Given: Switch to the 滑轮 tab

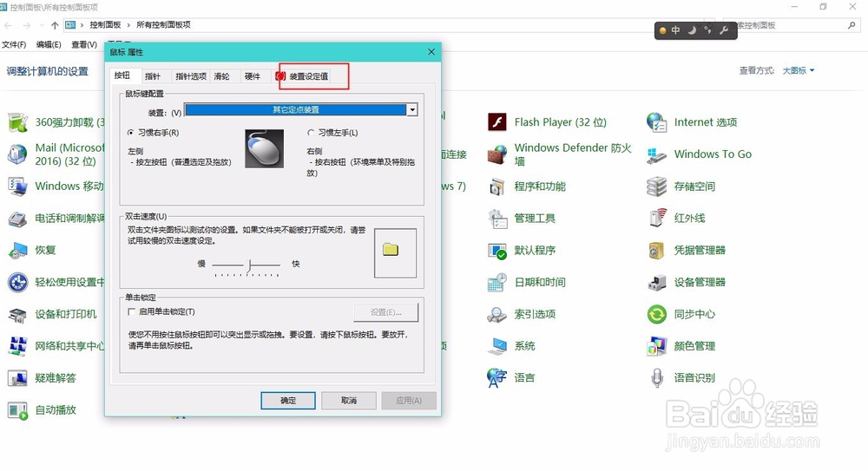Looking at the screenshot, I should (222, 76).
